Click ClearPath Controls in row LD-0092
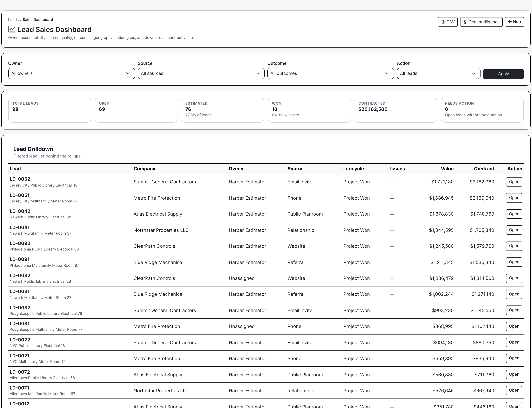This screenshot has height=408, width=532. 154,246
